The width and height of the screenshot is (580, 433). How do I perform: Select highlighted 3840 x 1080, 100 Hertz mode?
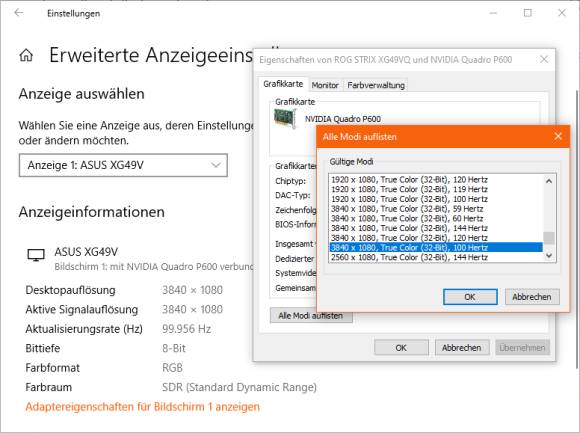point(436,247)
